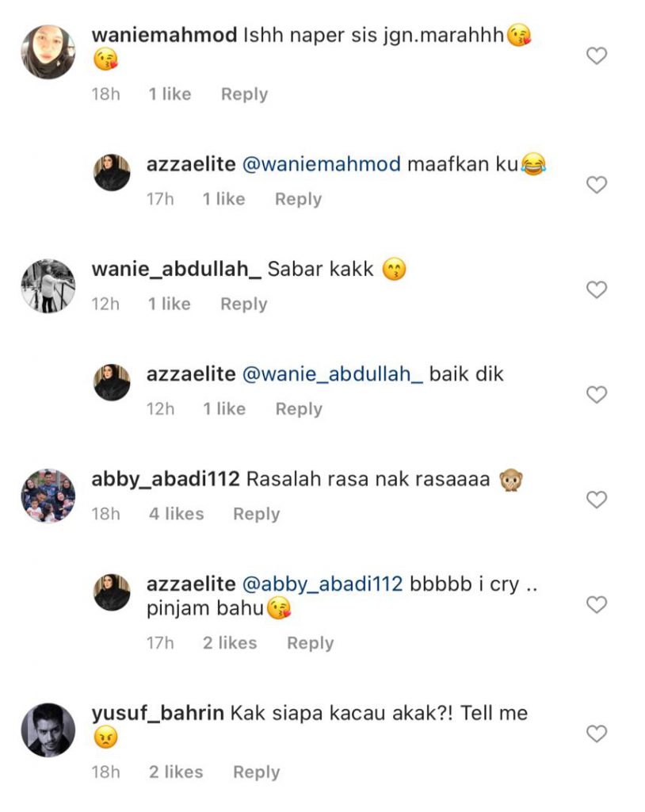Like yusuf_bahrin's Tell me comment
The image size is (645, 812).
coord(597,733)
